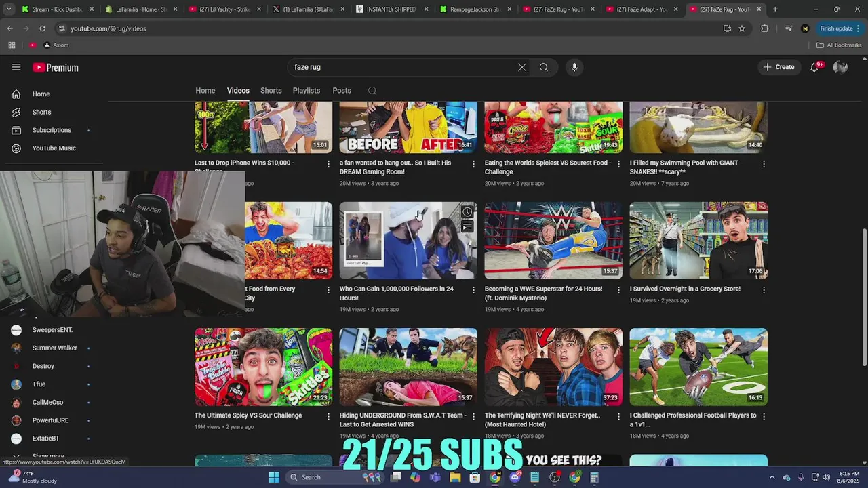Open Chrome extensions puzzle icon
Viewport: 868px width, 488px height.
765,28
